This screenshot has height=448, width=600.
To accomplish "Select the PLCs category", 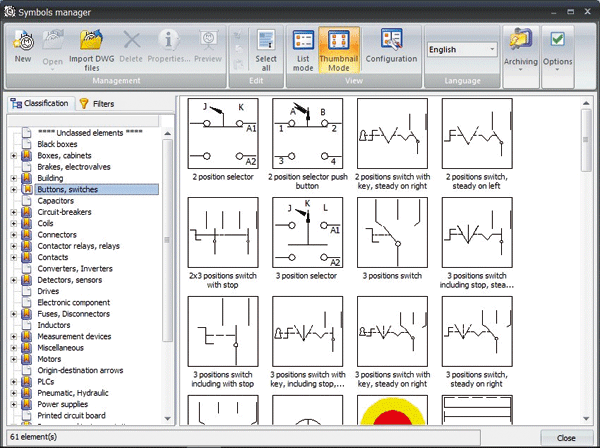I will 46,382.
